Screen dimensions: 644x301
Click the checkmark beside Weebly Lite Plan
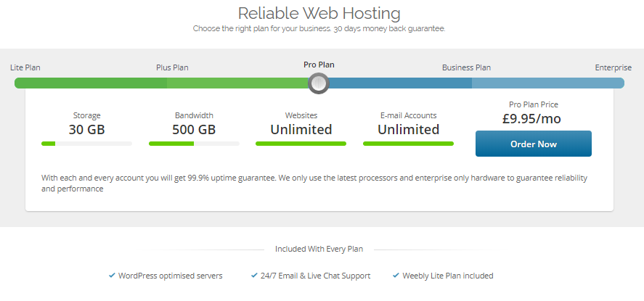(396, 276)
